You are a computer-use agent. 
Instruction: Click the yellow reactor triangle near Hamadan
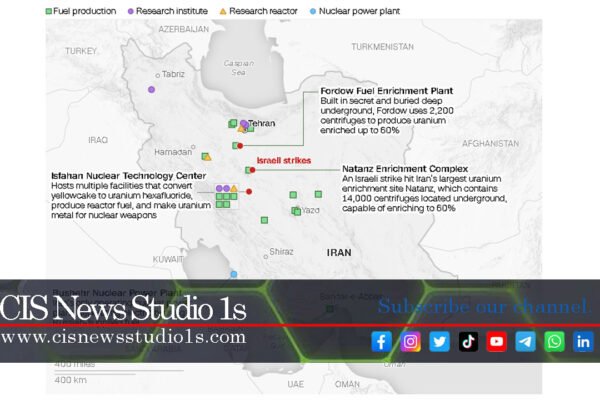pos(207,157)
